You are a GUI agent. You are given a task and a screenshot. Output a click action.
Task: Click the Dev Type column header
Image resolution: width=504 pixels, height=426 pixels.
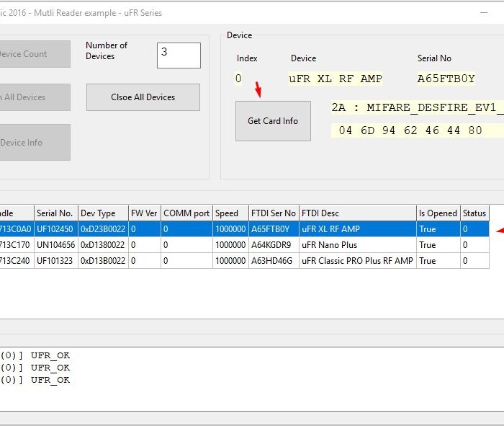(103, 213)
